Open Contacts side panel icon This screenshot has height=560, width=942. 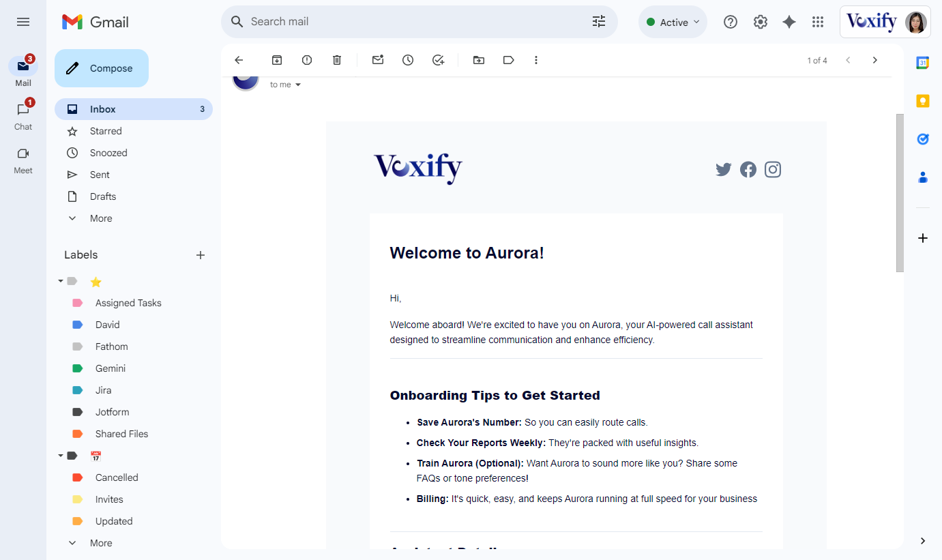tap(923, 177)
